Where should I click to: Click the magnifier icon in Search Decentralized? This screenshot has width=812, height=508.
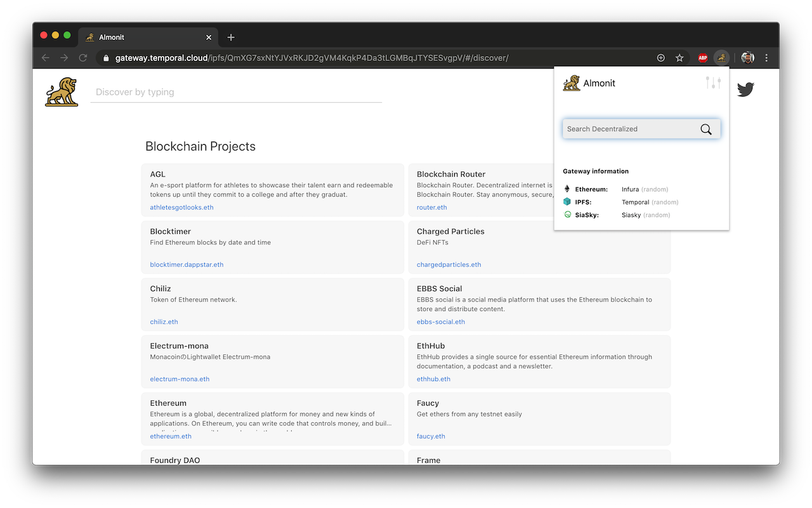pyautogui.click(x=706, y=129)
